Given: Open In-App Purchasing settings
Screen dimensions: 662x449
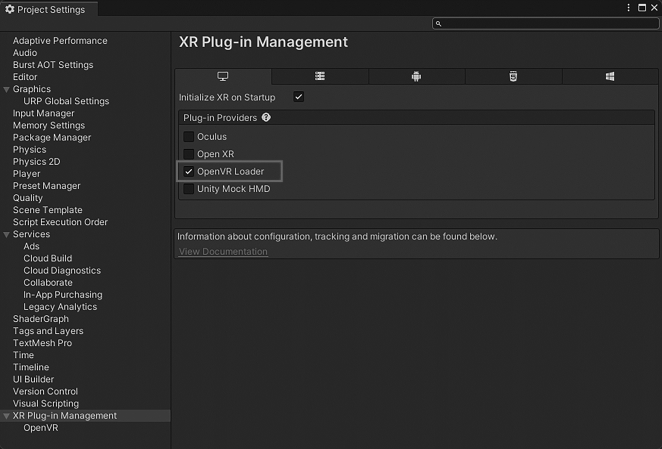Looking at the screenshot, I should click(x=62, y=294).
